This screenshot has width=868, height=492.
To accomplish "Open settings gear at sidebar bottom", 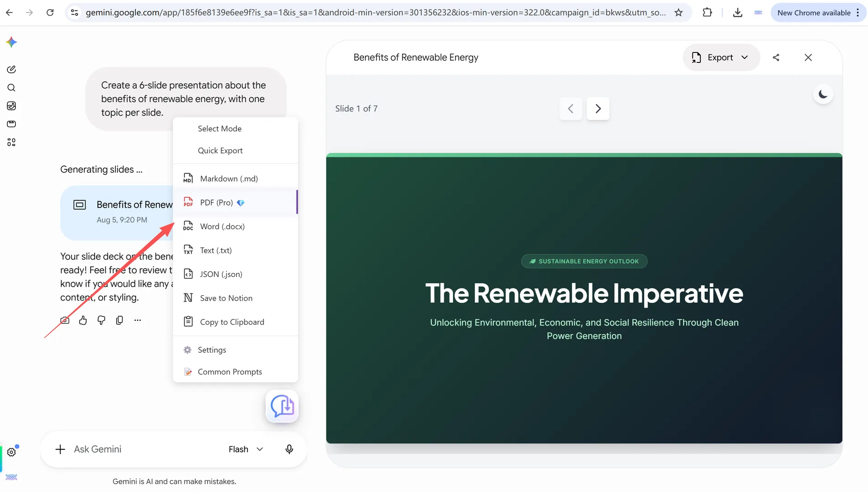I will (x=11, y=452).
